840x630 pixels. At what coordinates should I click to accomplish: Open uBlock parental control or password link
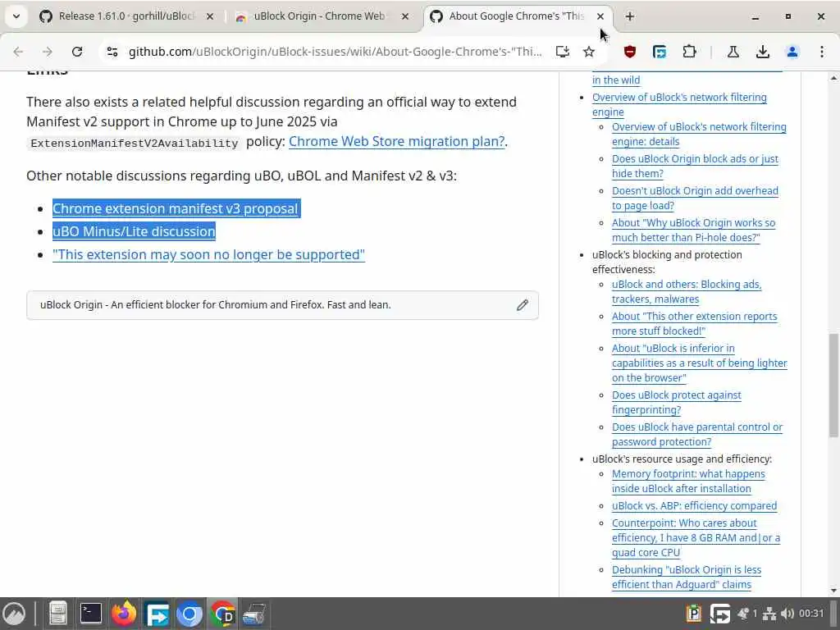click(x=697, y=435)
